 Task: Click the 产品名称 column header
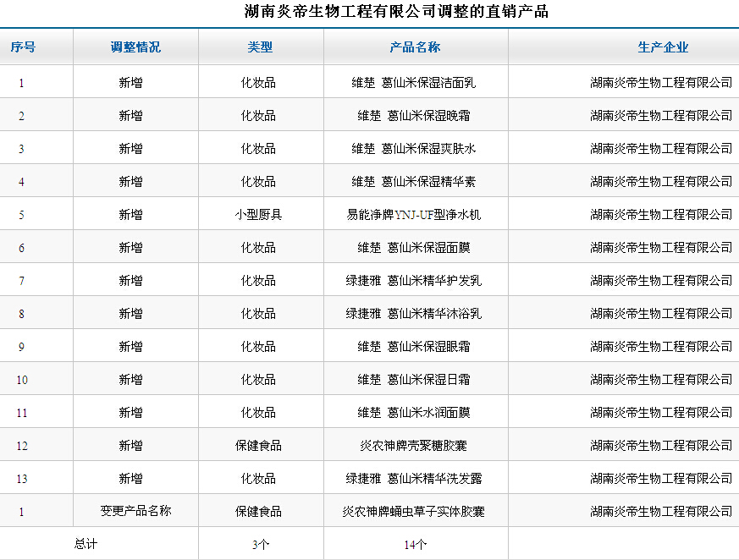(x=416, y=47)
